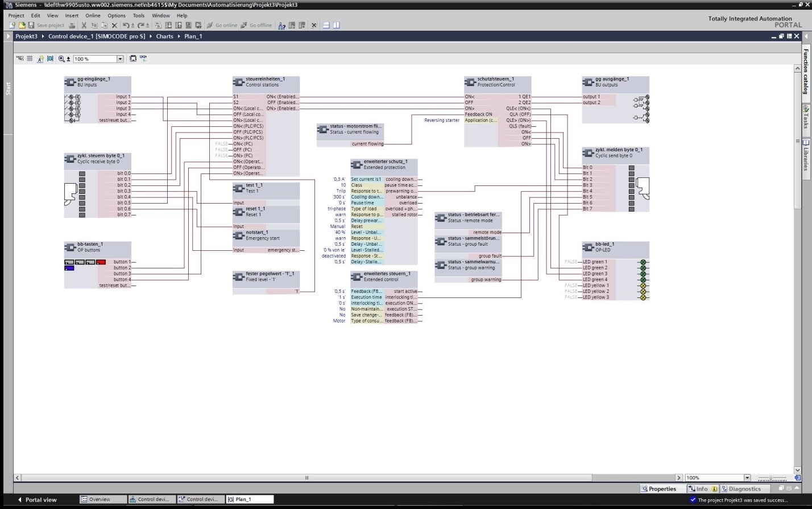Click the Copy toolbar icon
Image resolution: width=812 pixels, height=509 pixels.
[x=94, y=26]
